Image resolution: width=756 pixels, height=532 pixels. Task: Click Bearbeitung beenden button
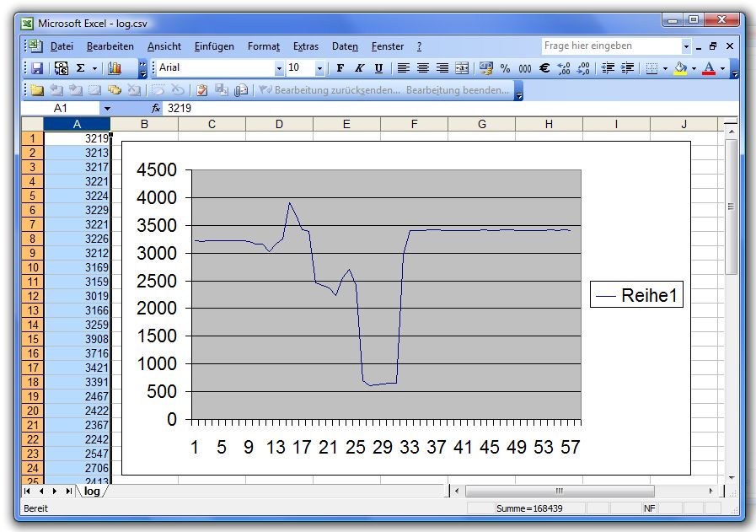point(457,90)
